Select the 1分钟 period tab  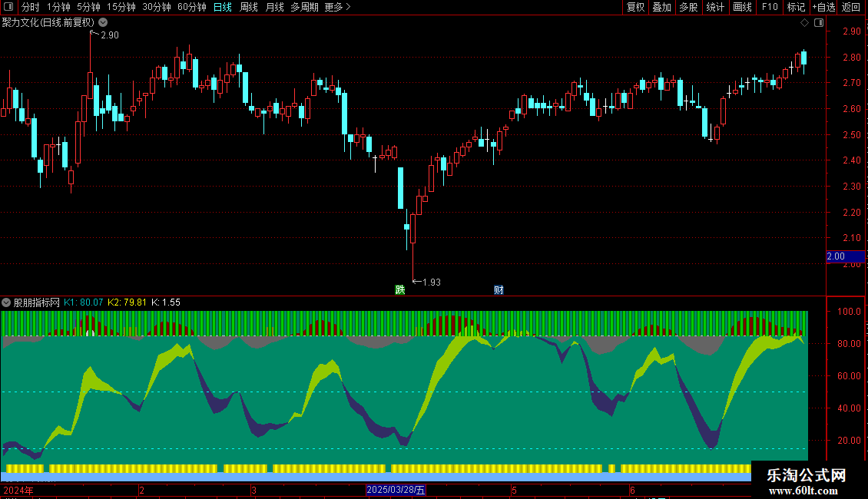coord(58,7)
